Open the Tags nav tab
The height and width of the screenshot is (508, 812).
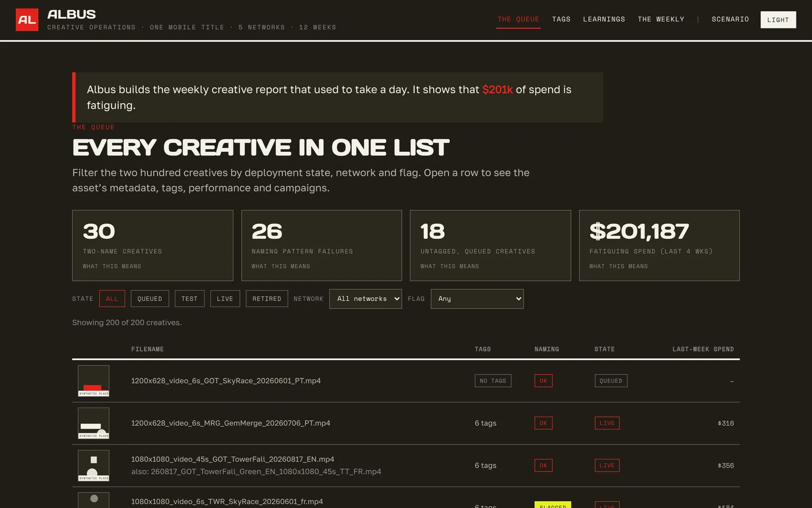click(561, 19)
